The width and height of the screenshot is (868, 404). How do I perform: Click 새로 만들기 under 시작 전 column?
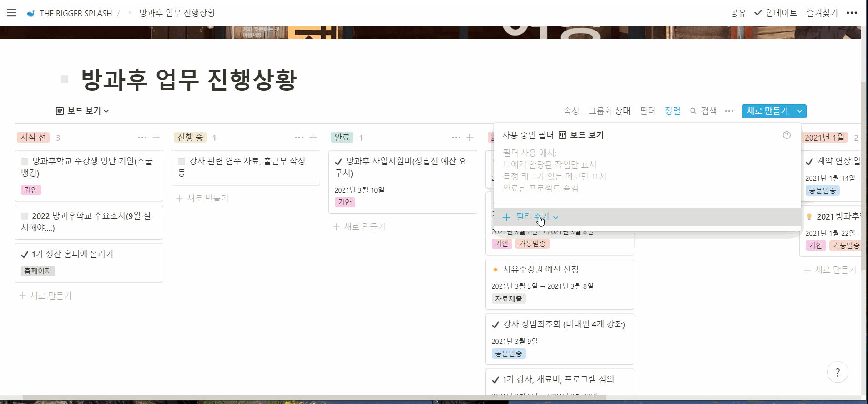[x=45, y=296]
